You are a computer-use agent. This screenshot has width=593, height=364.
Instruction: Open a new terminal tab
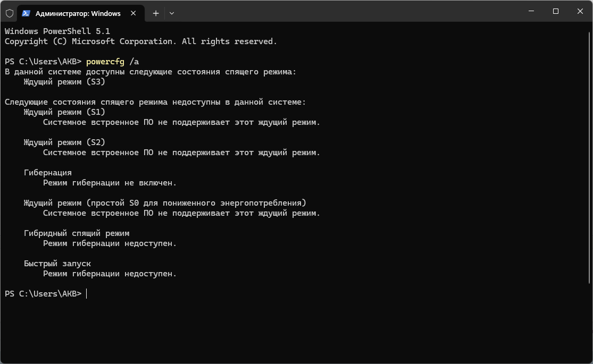tap(156, 13)
